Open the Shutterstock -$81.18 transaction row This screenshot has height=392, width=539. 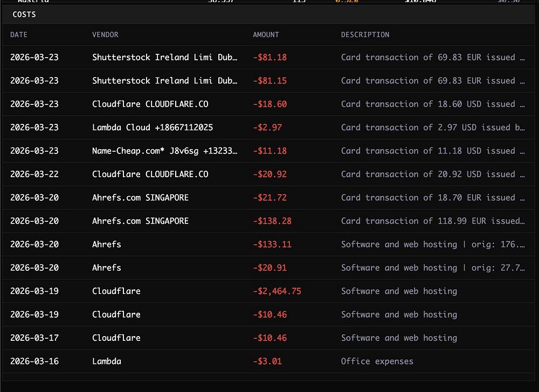point(268,57)
